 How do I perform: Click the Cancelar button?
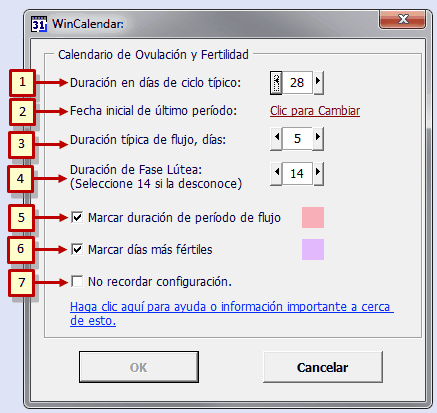pyautogui.click(x=323, y=367)
